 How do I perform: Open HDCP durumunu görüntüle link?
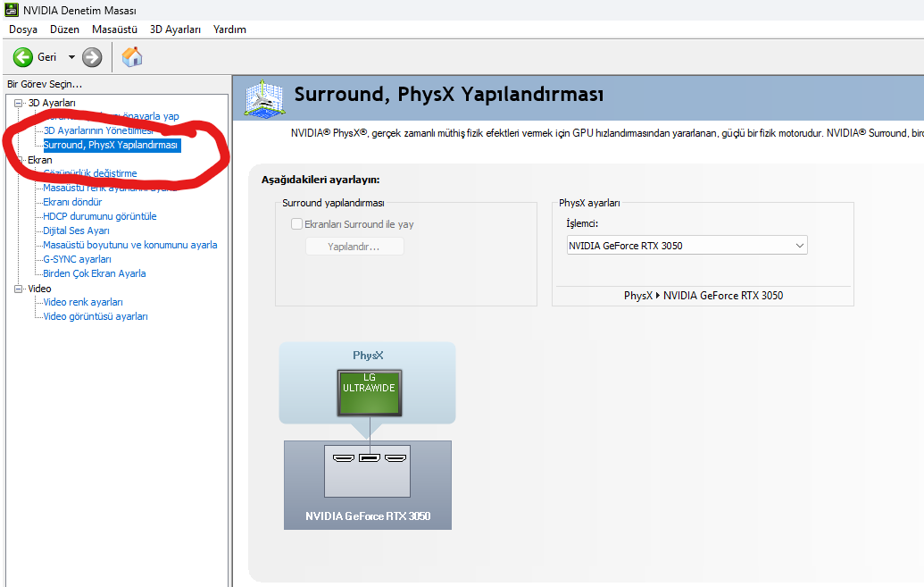pos(100,216)
